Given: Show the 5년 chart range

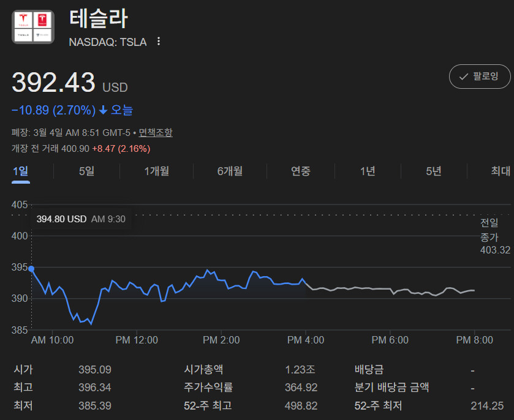Looking at the screenshot, I should pos(433,171).
